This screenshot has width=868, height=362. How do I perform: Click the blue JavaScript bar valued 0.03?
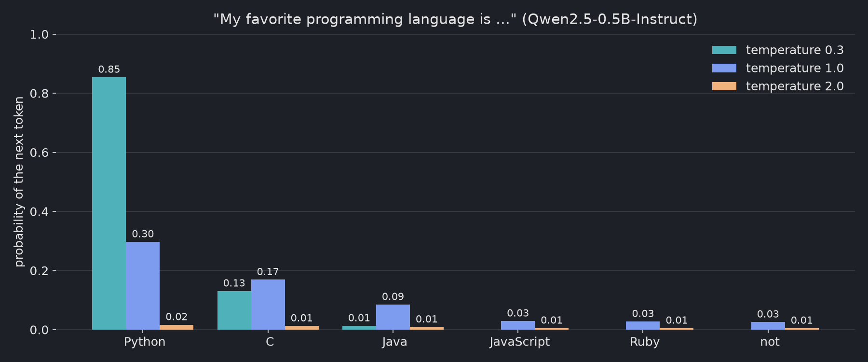[x=518, y=325]
